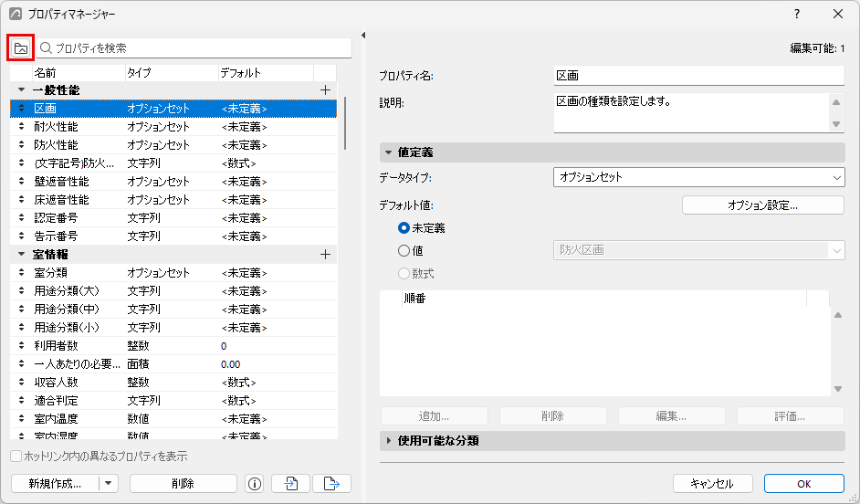Open the 防火区画 value dropdown
860x504 pixels.
[698, 250]
